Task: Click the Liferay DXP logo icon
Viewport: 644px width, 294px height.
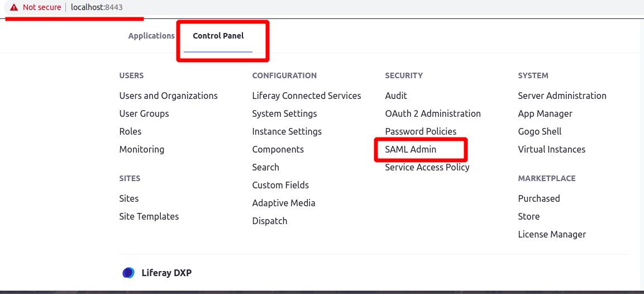Action: click(128, 273)
